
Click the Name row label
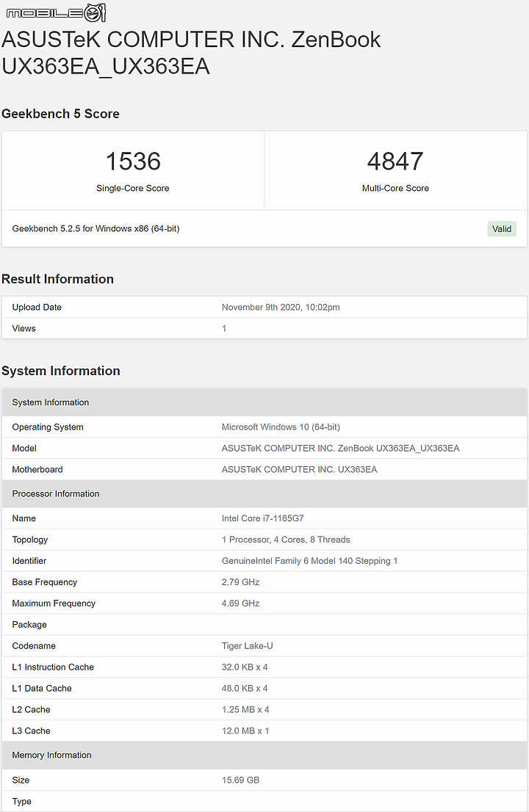point(24,518)
